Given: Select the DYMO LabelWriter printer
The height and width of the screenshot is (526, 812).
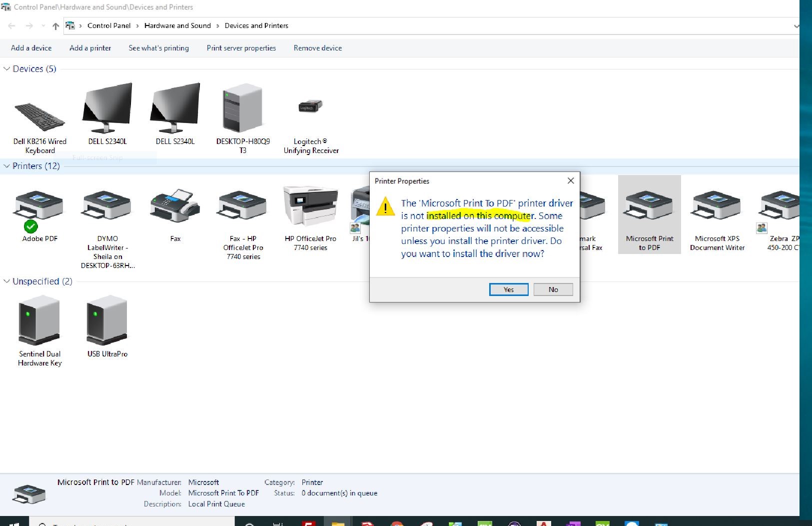Looking at the screenshot, I should tap(107, 229).
